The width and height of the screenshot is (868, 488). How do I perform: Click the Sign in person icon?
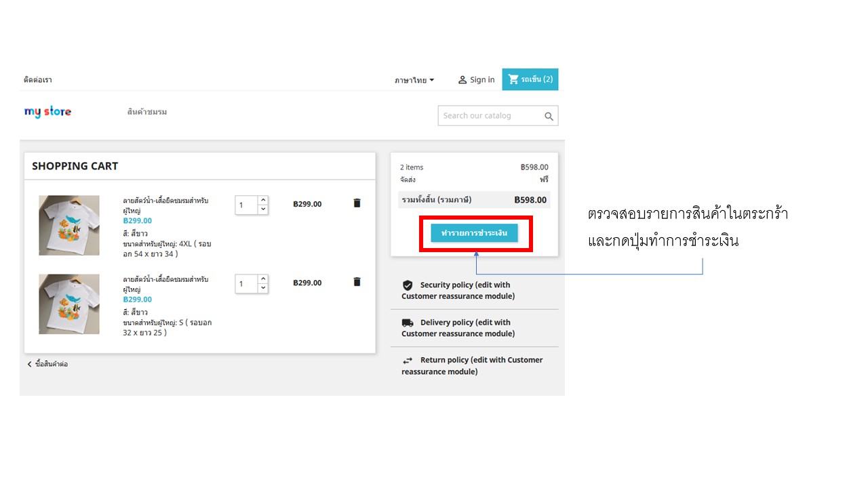click(462, 80)
